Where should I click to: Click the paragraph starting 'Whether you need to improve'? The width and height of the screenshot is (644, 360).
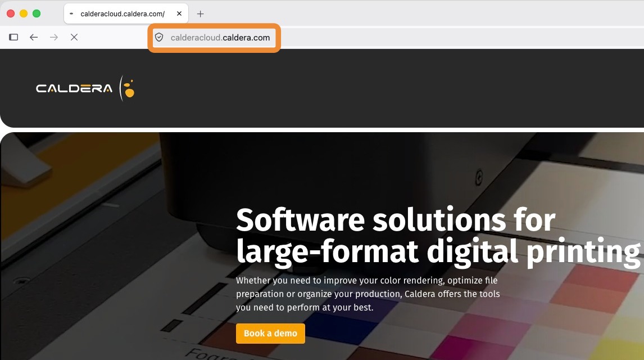pyautogui.click(x=368, y=294)
